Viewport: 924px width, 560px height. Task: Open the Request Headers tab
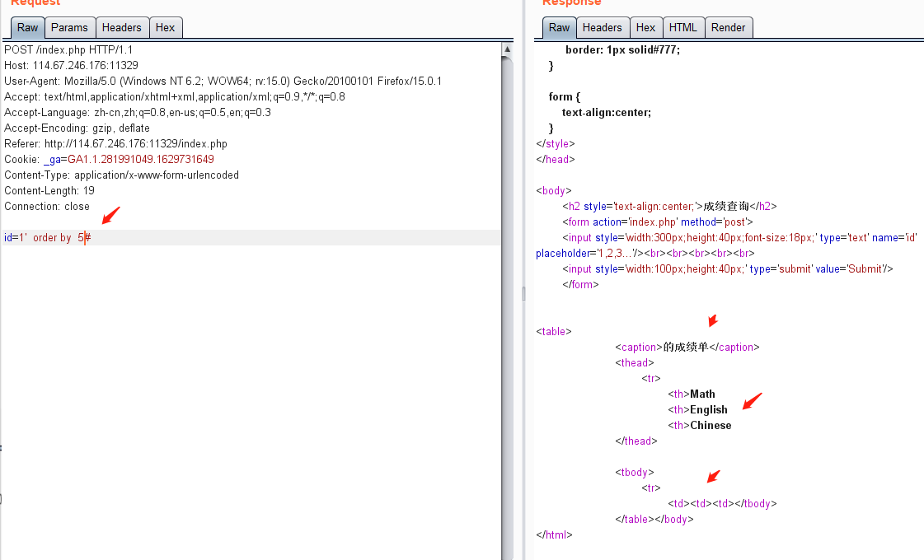pyautogui.click(x=121, y=28)
